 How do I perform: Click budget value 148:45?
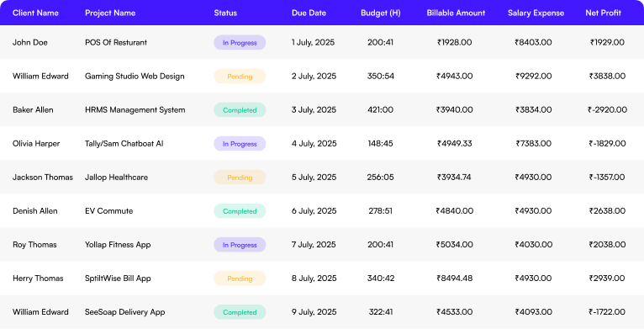click(380, 144)
